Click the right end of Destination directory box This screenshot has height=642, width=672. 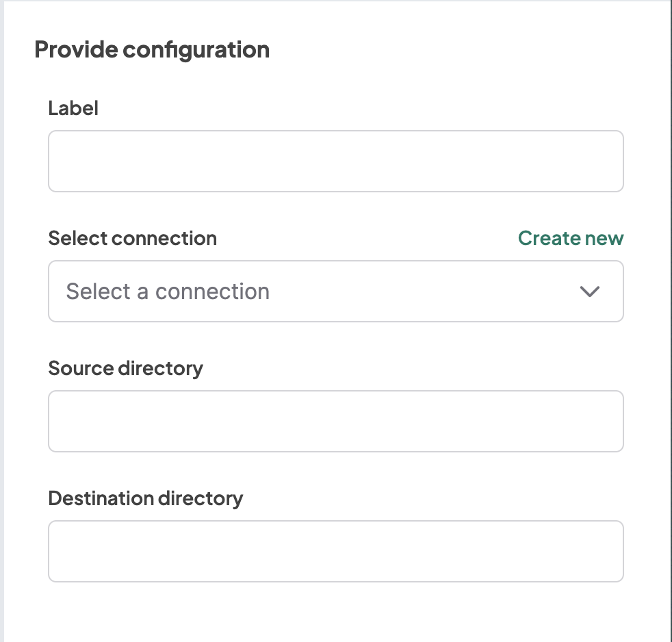tap(609, 552)
